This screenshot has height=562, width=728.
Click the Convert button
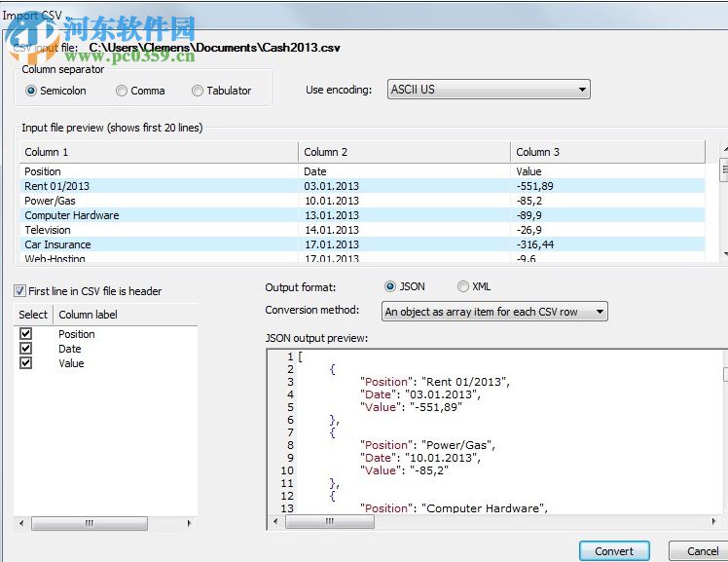614,551
